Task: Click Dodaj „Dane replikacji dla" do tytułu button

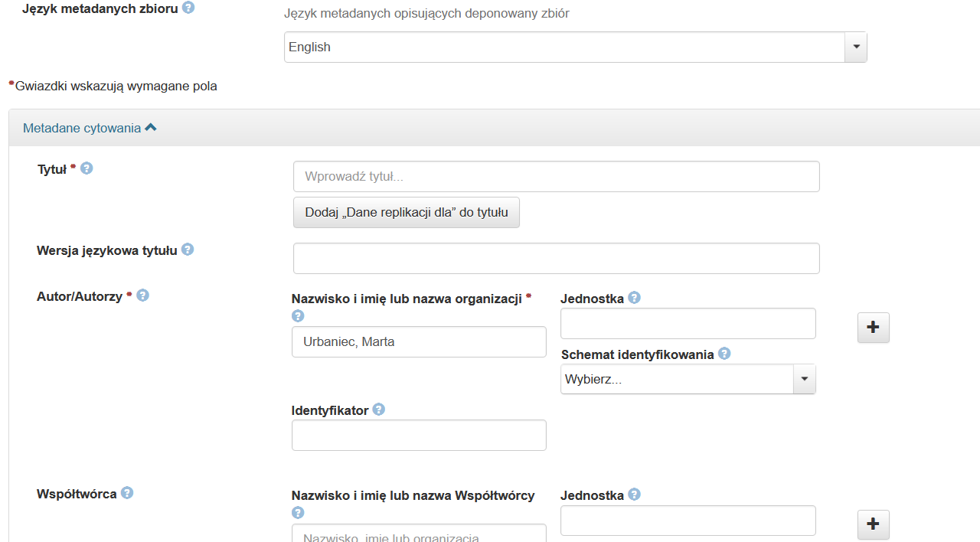Action: tap(407, 212)
